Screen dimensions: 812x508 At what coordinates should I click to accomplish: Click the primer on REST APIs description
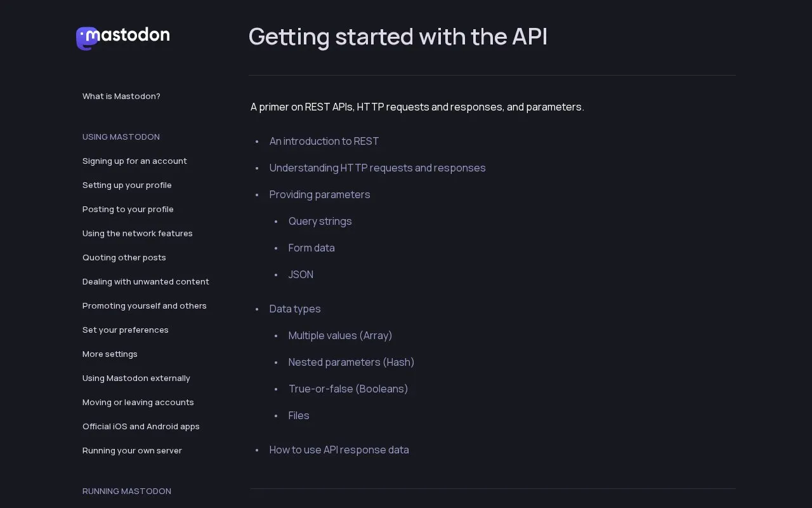(417, 107)
